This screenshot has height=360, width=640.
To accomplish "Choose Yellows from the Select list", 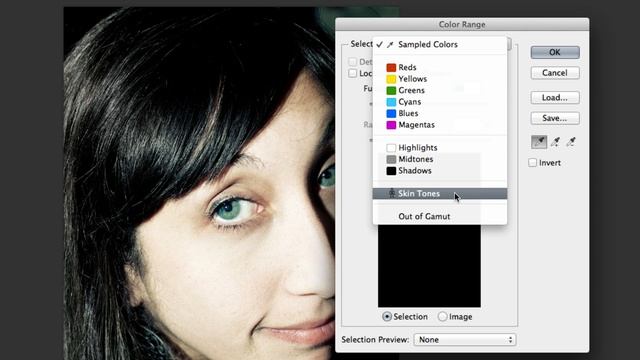I will [440, 79].
